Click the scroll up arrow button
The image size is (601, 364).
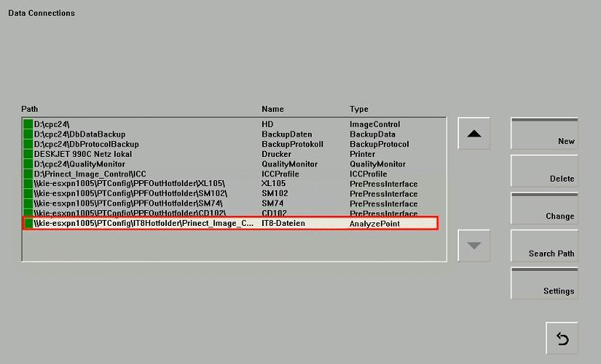point(473,134)
